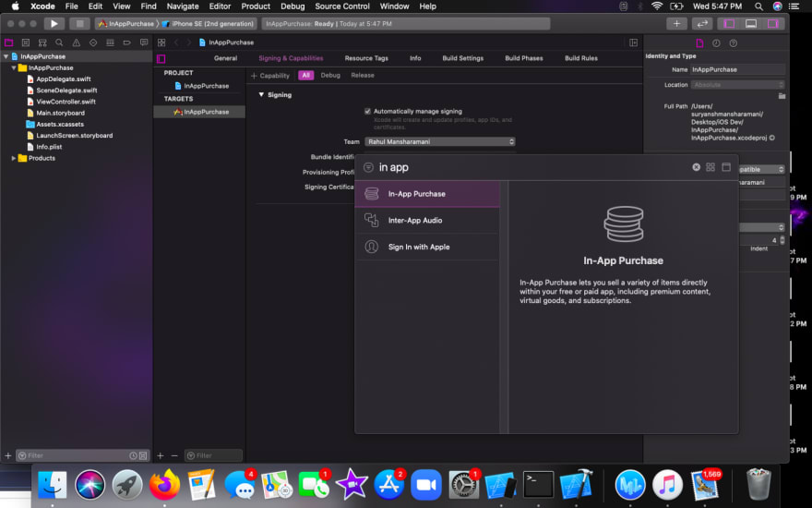The height and width of the screenshot is (508, 812).
Task: Open the Location dropdown in inspector
Action: pos(738,84)
